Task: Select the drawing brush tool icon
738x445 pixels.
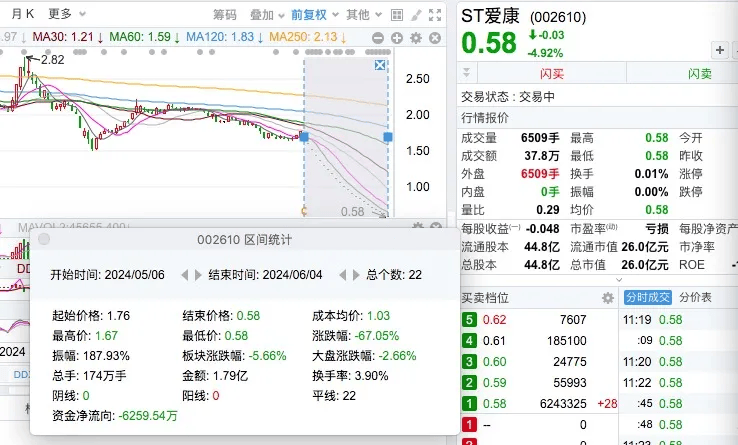Action: click(x=416, y=16)
